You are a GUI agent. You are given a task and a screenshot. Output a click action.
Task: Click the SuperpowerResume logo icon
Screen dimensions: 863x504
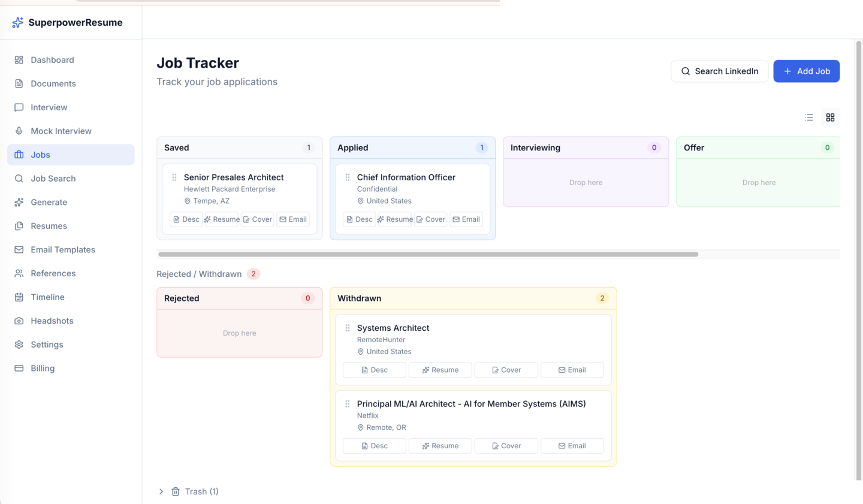tap(17, 22)
